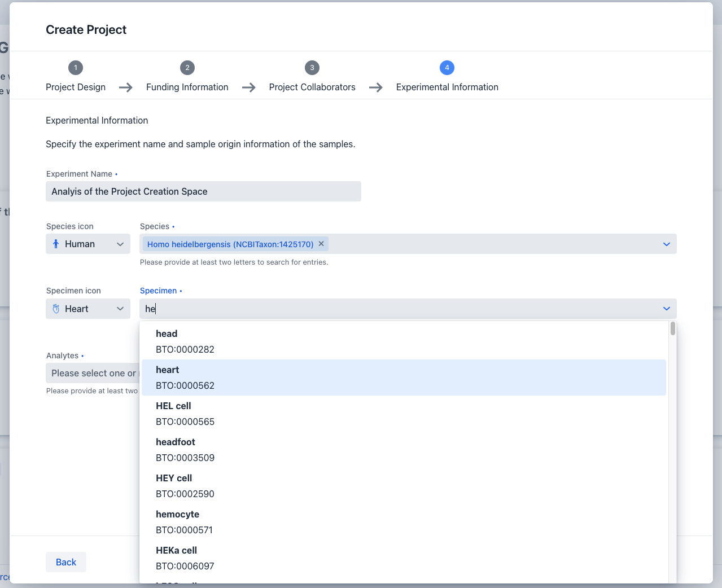Click the Experiment Name text field

[x=203, y=191]
